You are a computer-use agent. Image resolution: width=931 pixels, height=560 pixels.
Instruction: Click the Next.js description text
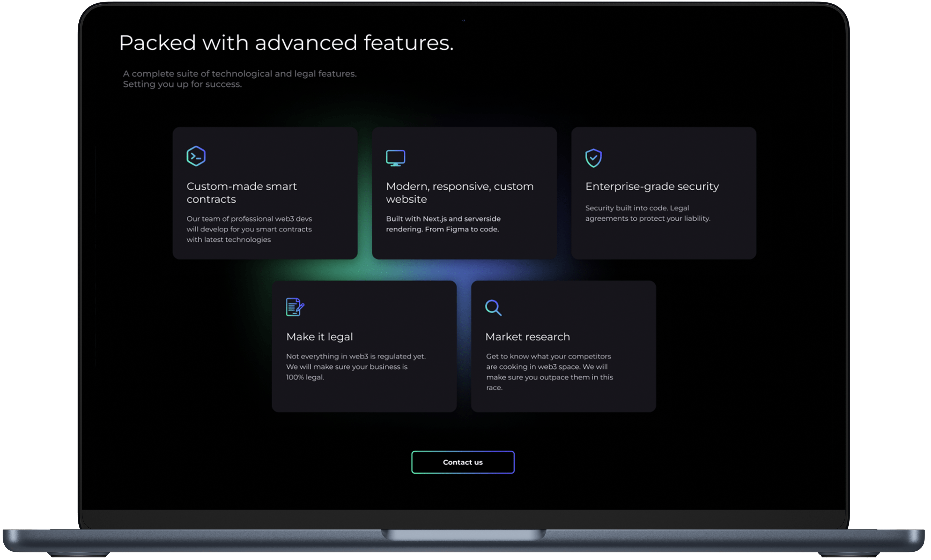click(x=443, y=224)
